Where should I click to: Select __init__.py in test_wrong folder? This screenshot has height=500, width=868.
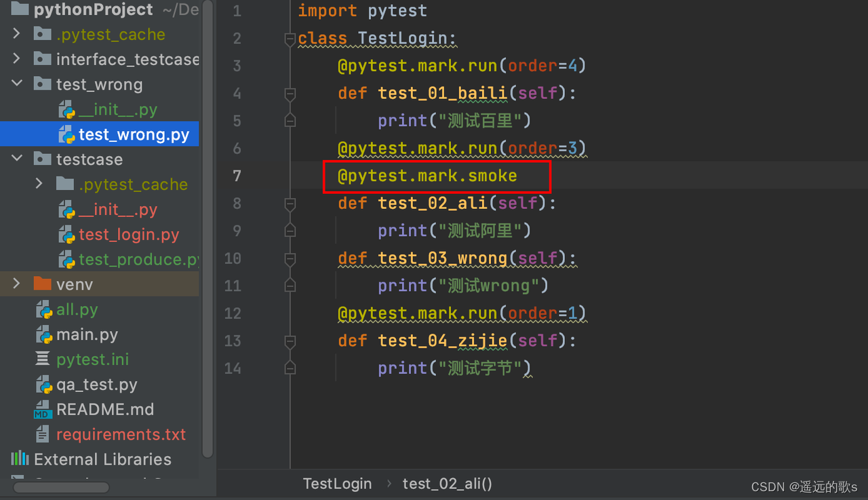[117, 109]
